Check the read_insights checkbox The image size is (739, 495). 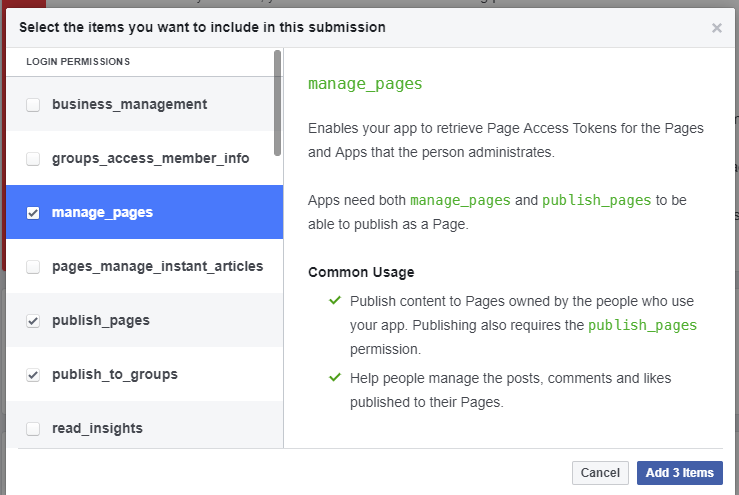[x=33, y=429]
